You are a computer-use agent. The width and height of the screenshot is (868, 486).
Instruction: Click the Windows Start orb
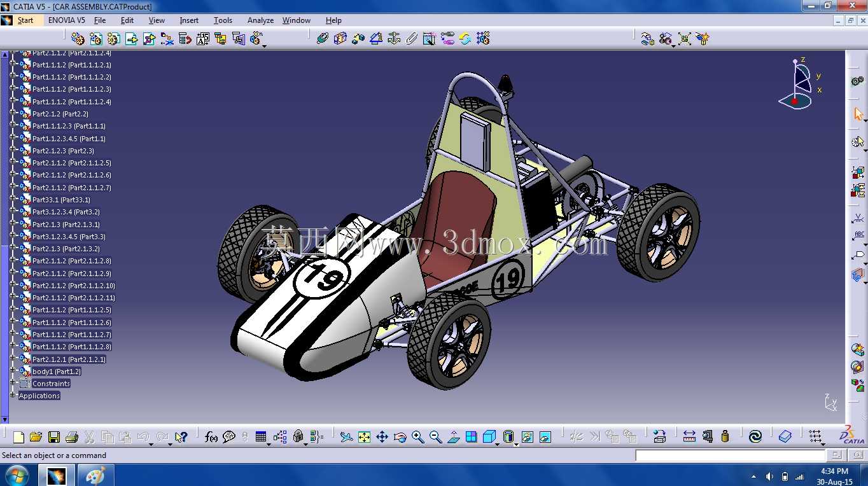(17, 475)
